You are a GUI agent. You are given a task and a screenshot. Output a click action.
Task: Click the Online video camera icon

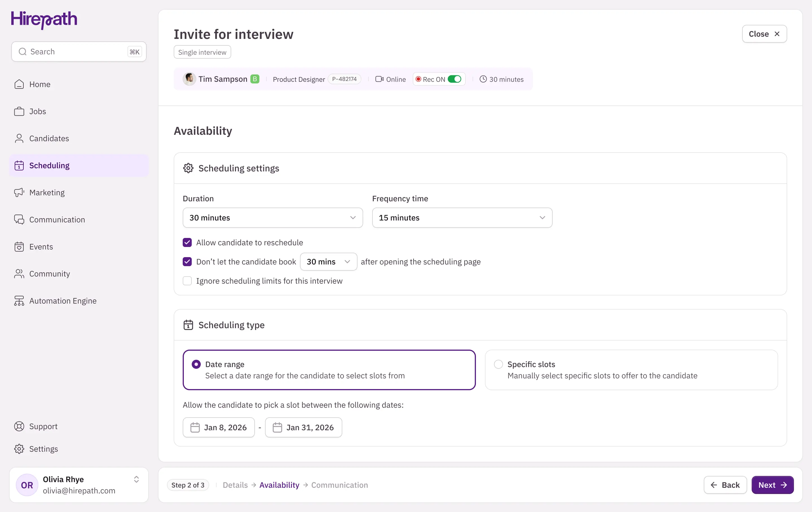click(379, 79)
